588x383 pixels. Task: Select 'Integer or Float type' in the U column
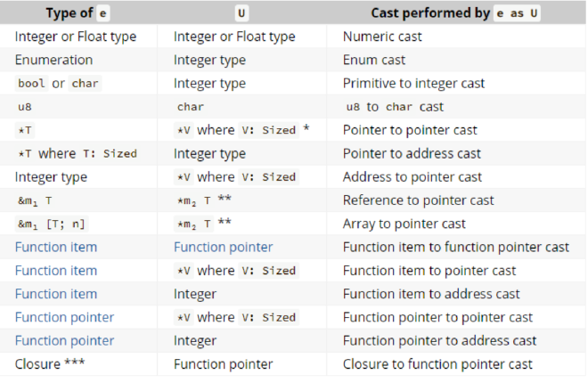pyautogui.click(x=234, y=37)
